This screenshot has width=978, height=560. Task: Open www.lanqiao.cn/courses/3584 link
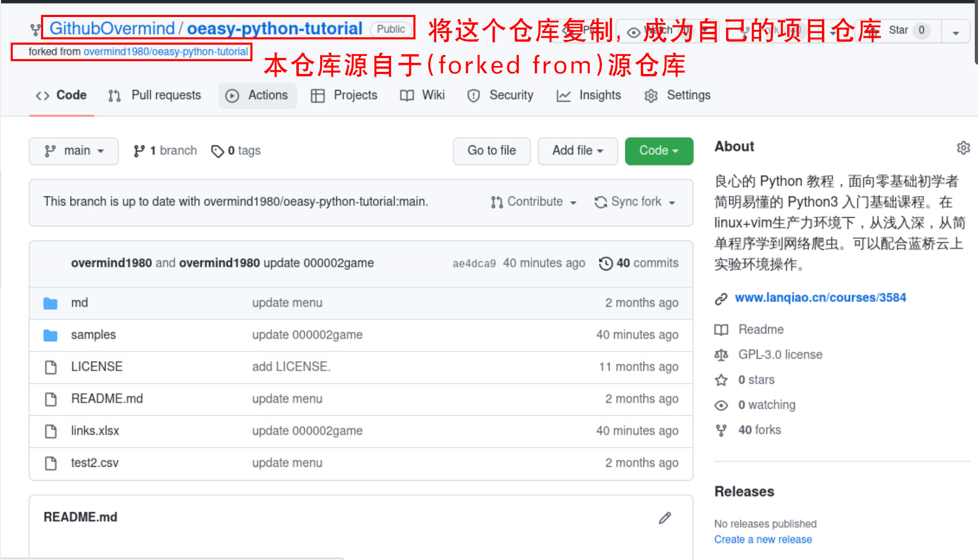[820, 298]
